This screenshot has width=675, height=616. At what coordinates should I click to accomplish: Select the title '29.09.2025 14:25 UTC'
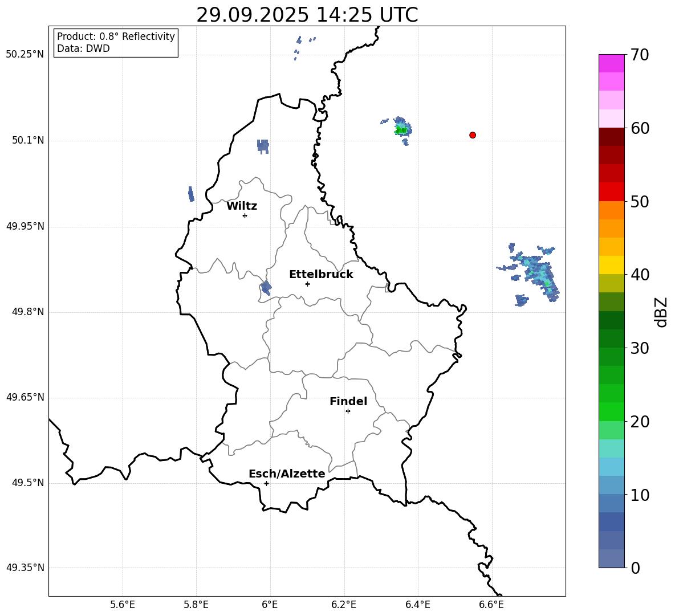307,15
